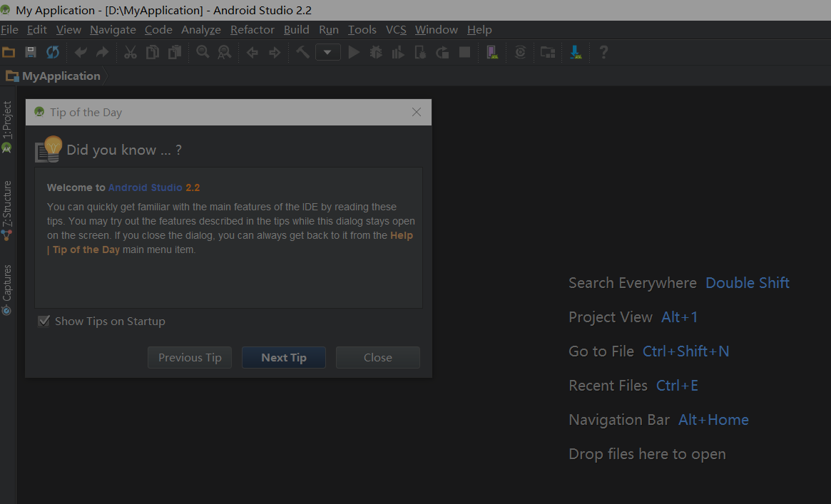Navigate Forward with the right arrow icon
This screenshot has width=831, height=504.
pyautogui.click(x=275, y=53)
